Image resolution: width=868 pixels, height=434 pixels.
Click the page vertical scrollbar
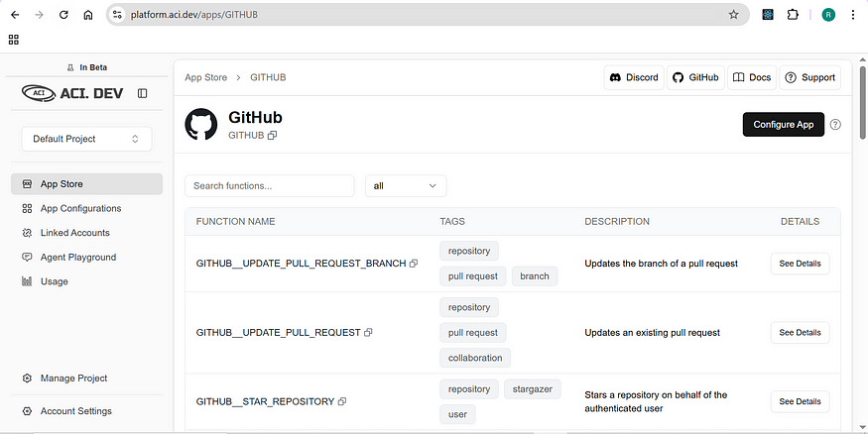(862, 102)
